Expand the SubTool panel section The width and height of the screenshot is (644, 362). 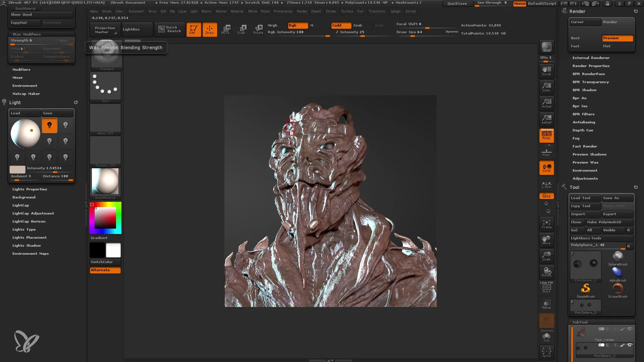580,322
